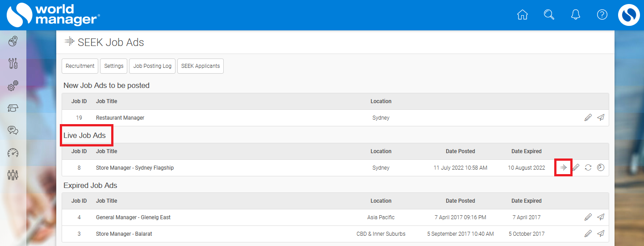Open speedometer dashboard sidebar icon
644x246 pixels.
[13, 153]
